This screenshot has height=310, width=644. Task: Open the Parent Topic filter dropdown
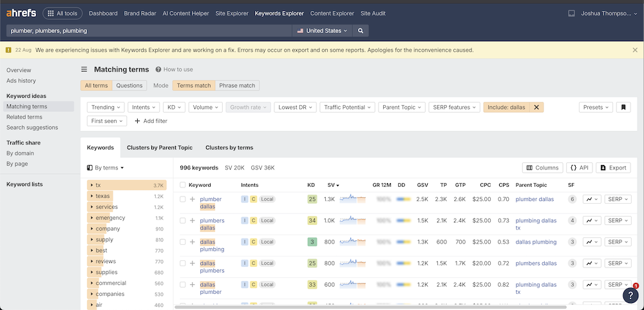click(x=402, y=107)
